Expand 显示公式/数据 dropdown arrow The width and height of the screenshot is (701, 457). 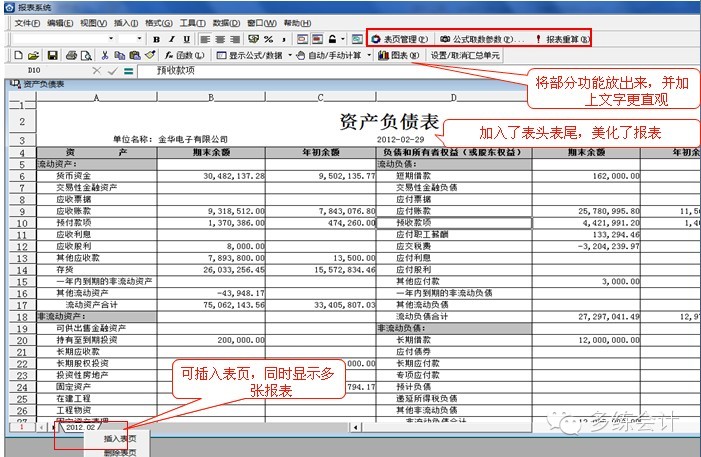pyautogui.click(x=290, y=55)
